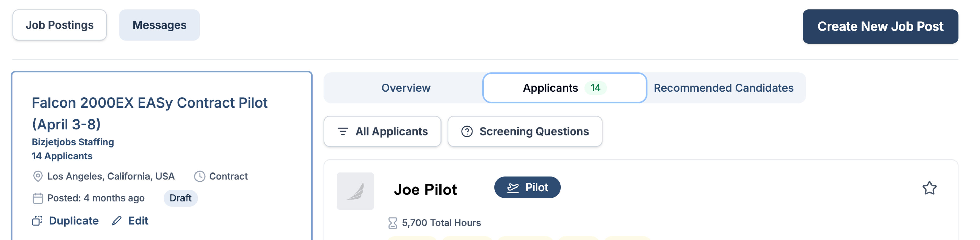
Task: Click the question mark Screening Questions icon
Action: (x=467, y=131)
